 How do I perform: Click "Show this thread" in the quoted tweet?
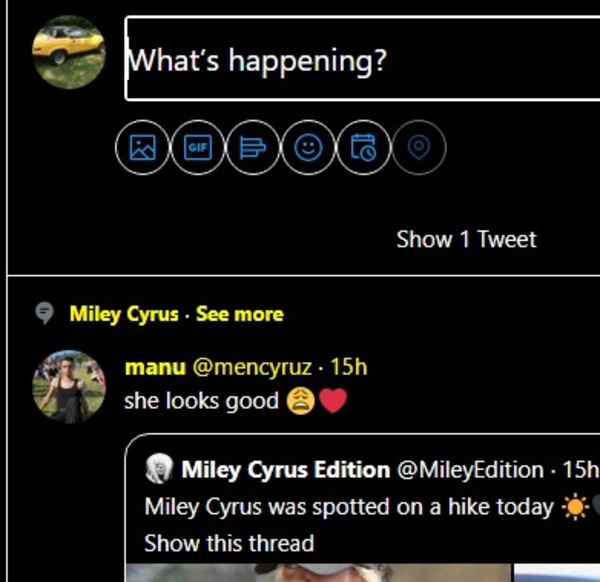[x=229, y=544]
